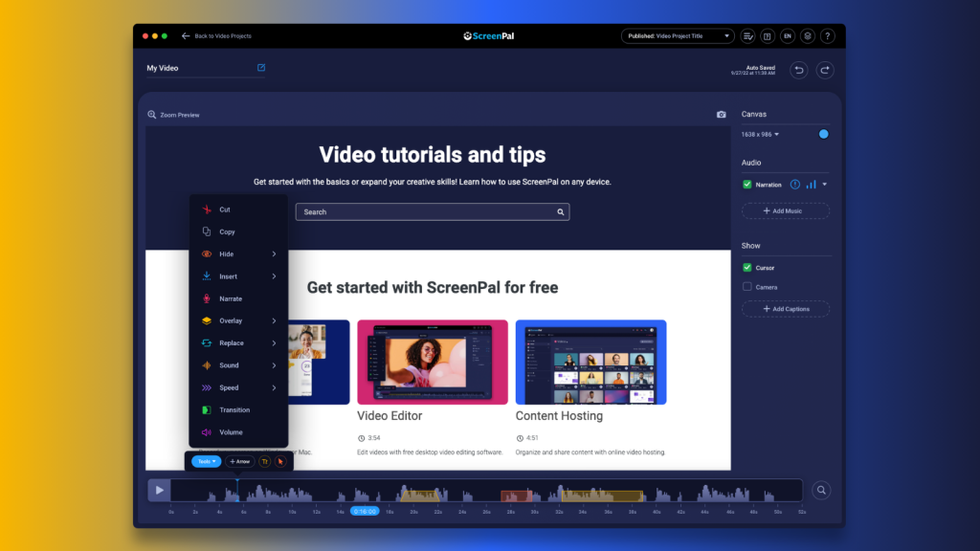The width and height of the screenshot is (980, 551).
Task: Click the Replace tool icon
Action: pyautogui.click(x=207, y=343)
